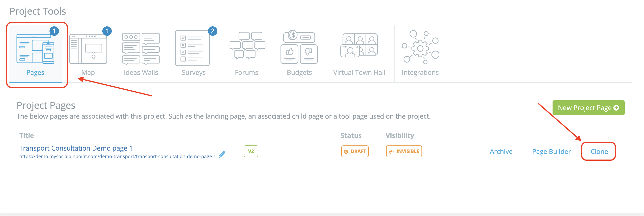Open the Integrations gear icon
The image size is (644, 216).
tap(420, 47)
